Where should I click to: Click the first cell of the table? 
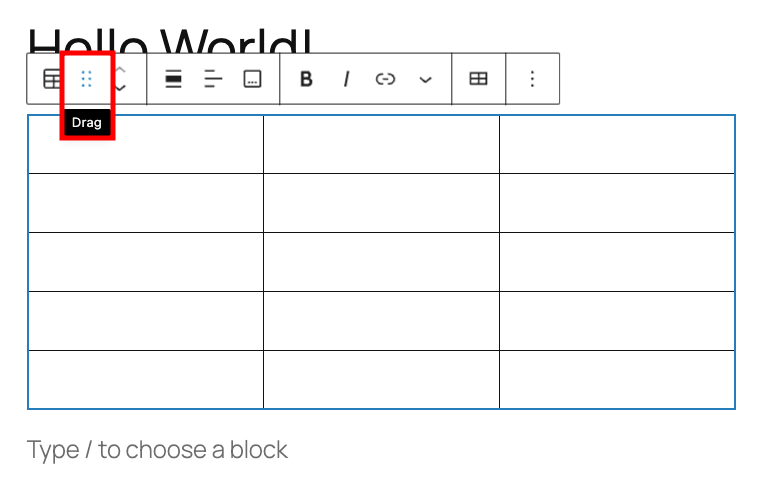tap(146, 145)
